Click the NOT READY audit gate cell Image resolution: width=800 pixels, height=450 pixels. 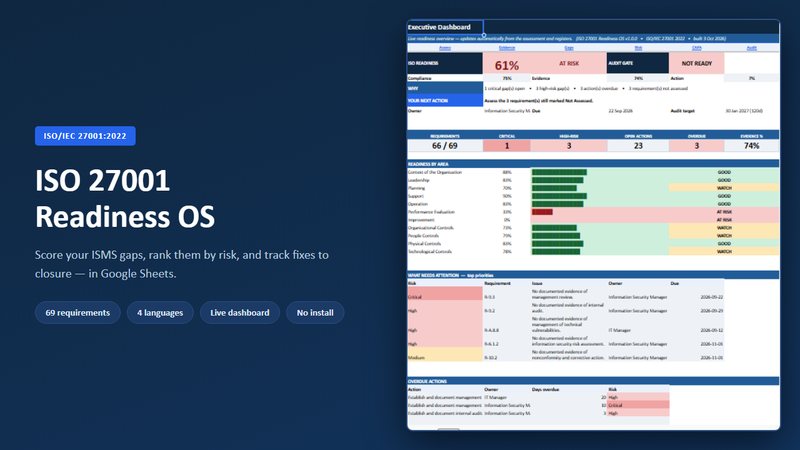click(x=696, y=63)
